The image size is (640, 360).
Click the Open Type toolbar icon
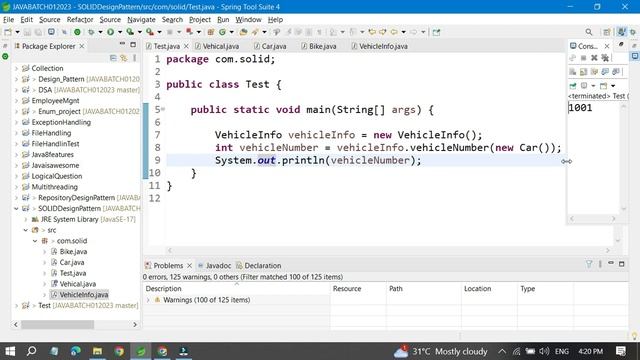[x=243, y=32]
